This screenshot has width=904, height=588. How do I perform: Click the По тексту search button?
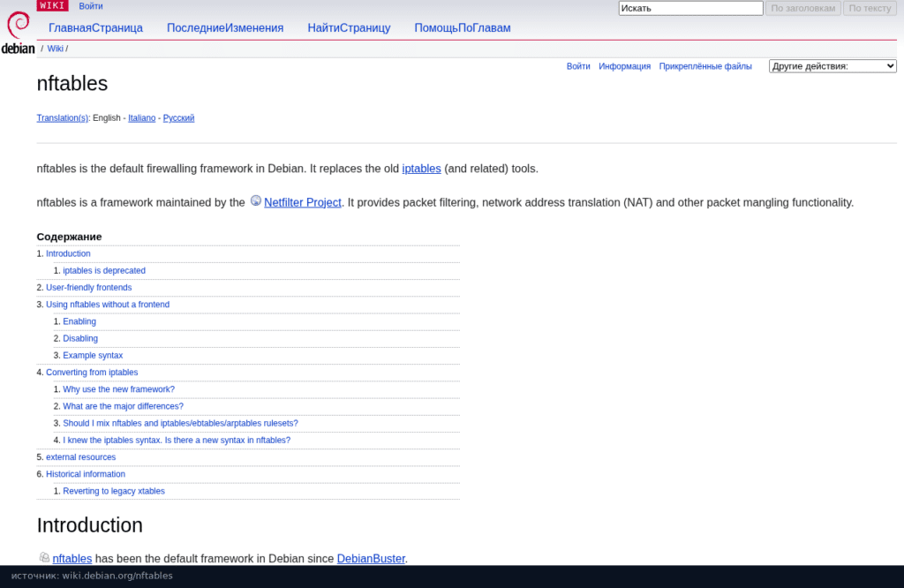(870, 8)
